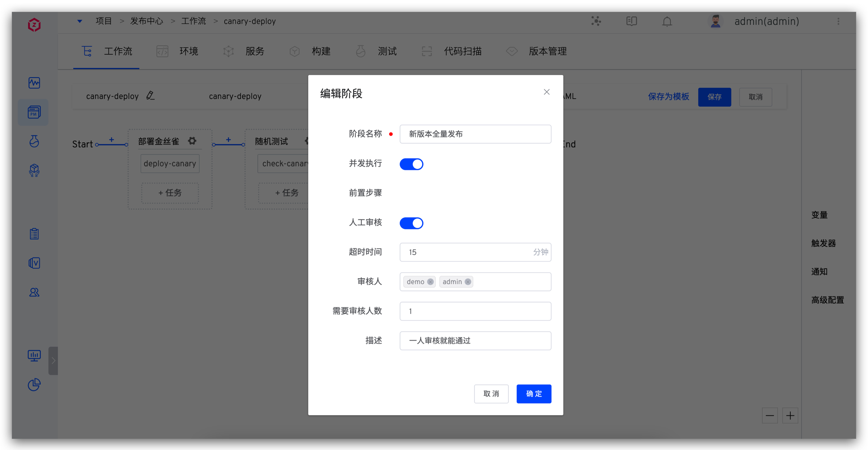
Task: Click the users sidebar icon
Action: point(34,292)
